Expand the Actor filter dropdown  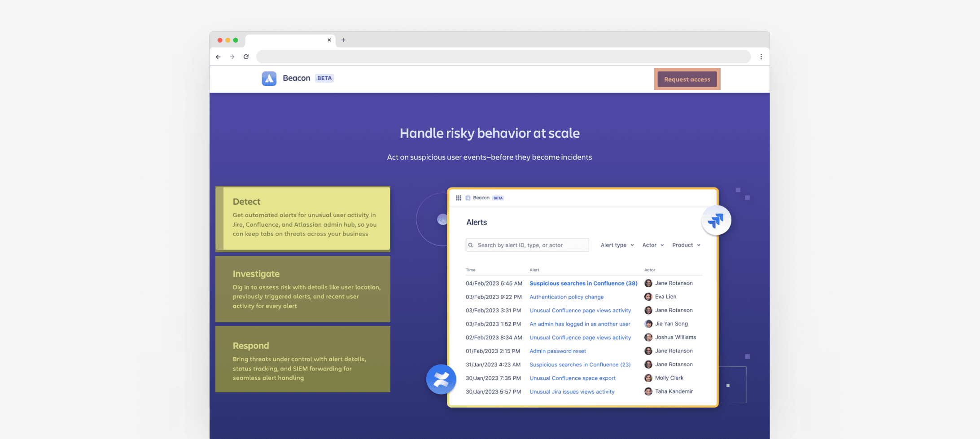coord(653,245)
